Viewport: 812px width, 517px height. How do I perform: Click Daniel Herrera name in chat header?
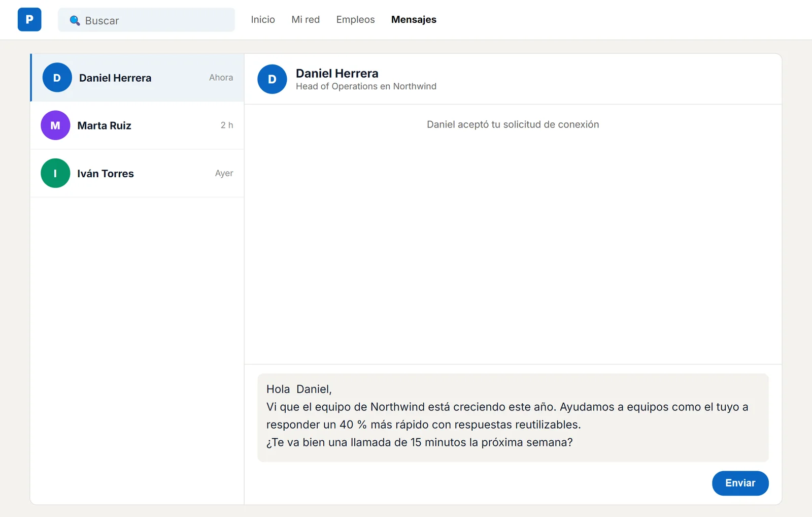pos(337,74)
